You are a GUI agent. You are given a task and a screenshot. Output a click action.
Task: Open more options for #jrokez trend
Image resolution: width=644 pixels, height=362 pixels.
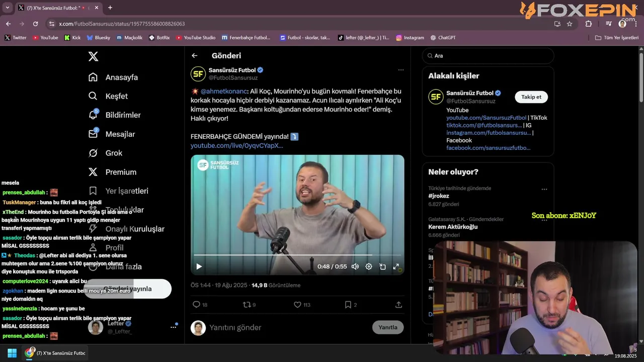coord(544,190)
